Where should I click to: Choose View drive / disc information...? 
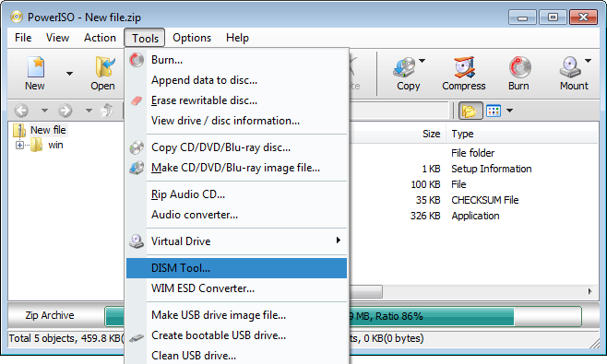(x=236, y=121)
